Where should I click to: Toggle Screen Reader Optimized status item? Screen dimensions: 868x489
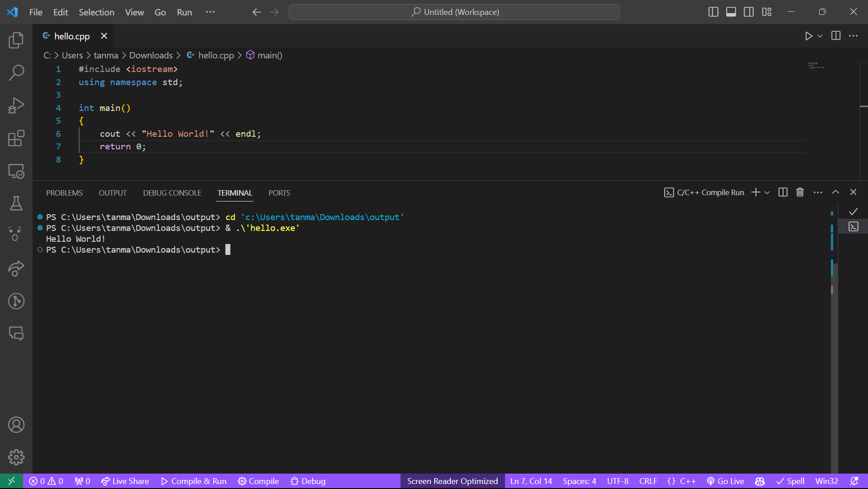tap(452, 481)
